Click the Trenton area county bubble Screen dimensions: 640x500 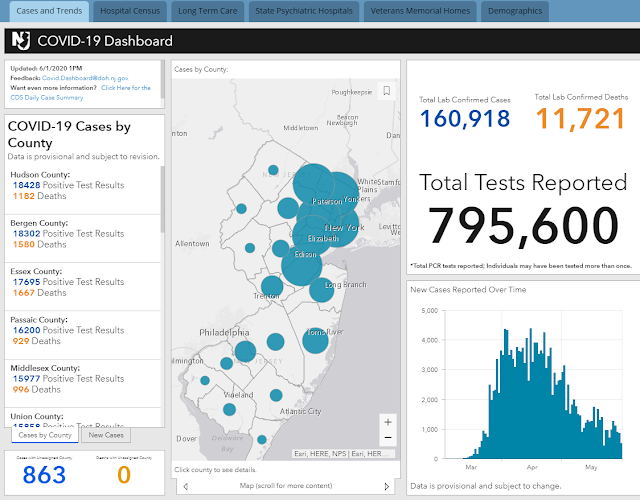(272, 287)
